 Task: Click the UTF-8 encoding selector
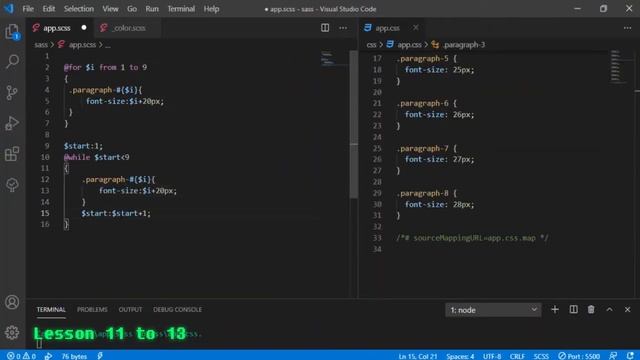pos(492,356)
